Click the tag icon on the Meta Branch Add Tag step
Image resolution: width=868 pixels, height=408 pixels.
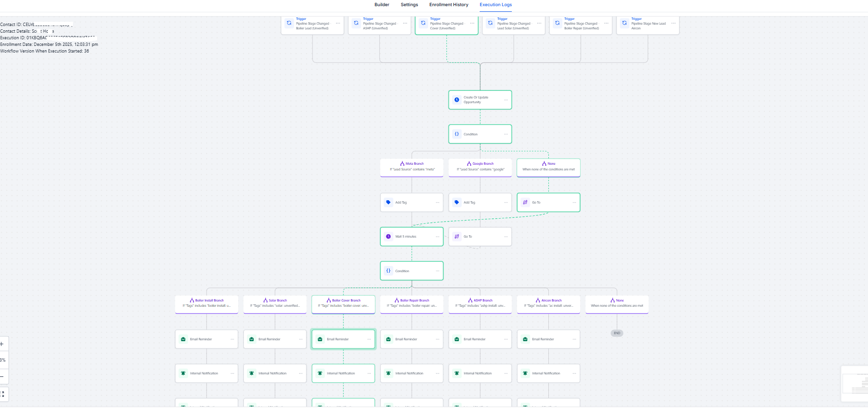(388, 202)
